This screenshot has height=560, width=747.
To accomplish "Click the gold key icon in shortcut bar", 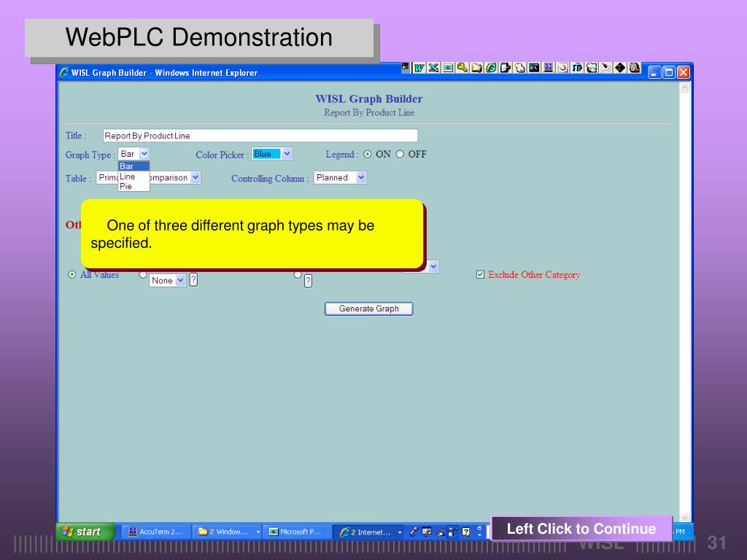I will coord(462,68).
